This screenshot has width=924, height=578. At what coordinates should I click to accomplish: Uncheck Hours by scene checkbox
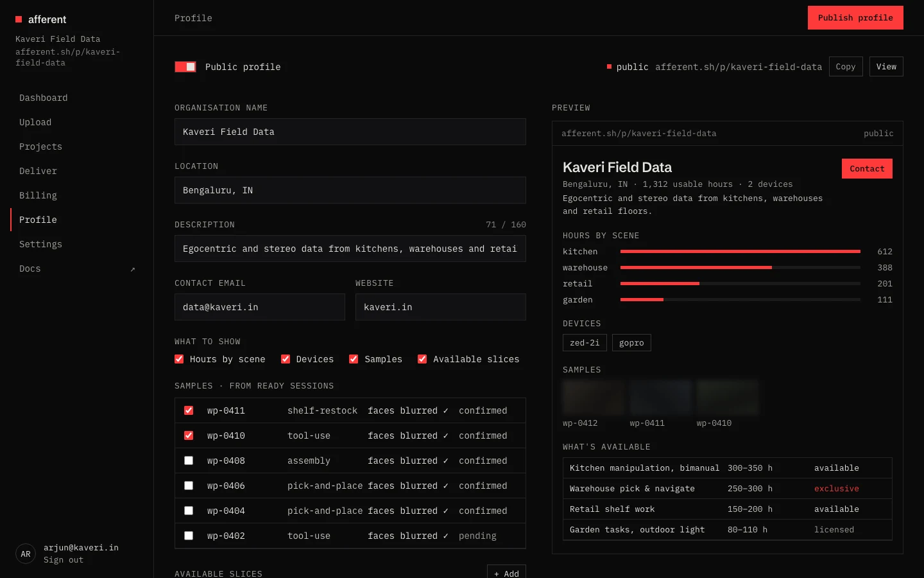pyautogui.click(x=179, y=359)
